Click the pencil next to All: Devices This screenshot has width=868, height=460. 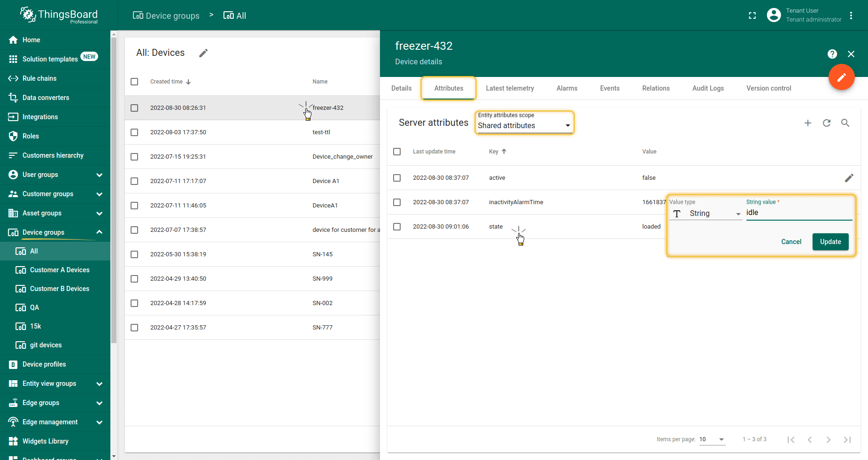(203, 53)
